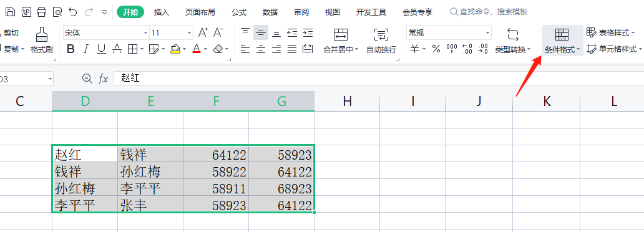Screen dimensions: 644x232
Task: Toggle vertical middle alignment
Action: click(x=261, y=32)
